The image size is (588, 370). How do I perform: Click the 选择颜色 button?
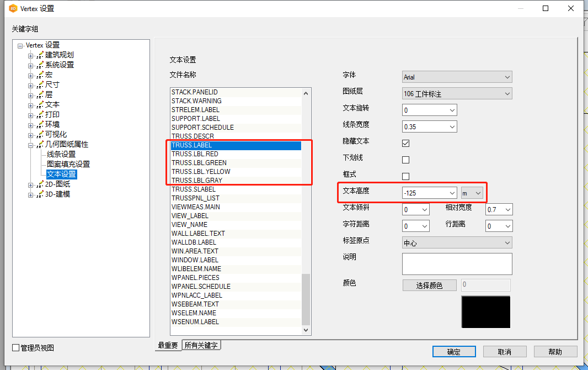point(429,285)
